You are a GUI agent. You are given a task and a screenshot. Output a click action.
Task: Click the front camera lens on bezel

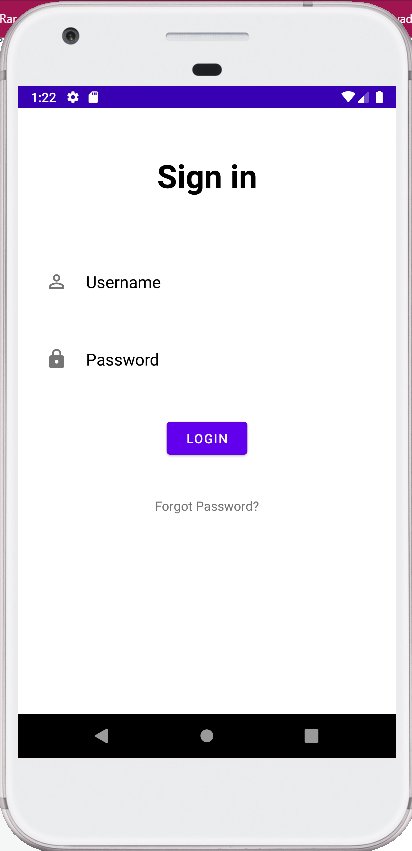coord(71,36)
